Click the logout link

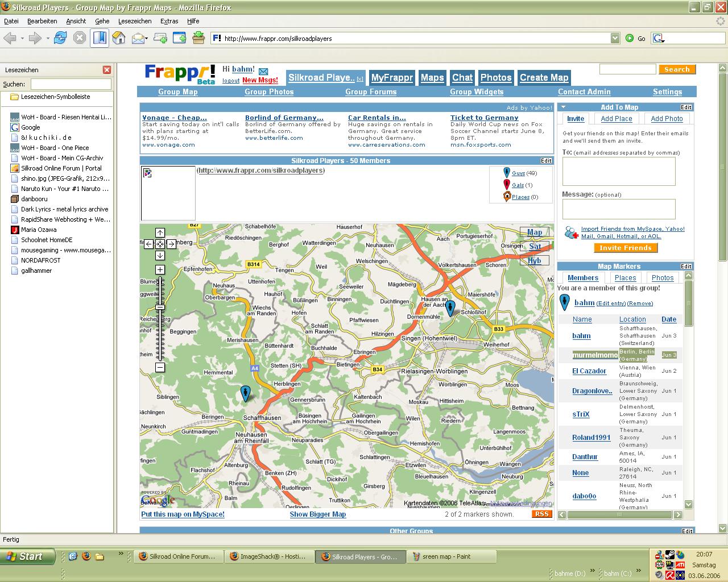coord(231,81)
